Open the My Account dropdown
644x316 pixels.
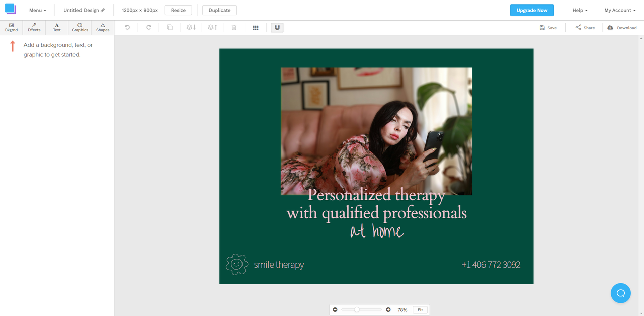(x=620, y=10)
